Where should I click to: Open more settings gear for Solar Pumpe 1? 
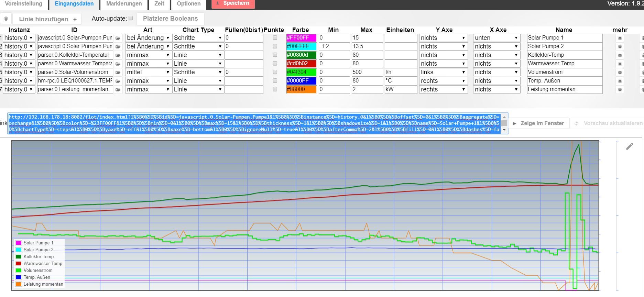[620, 38]
